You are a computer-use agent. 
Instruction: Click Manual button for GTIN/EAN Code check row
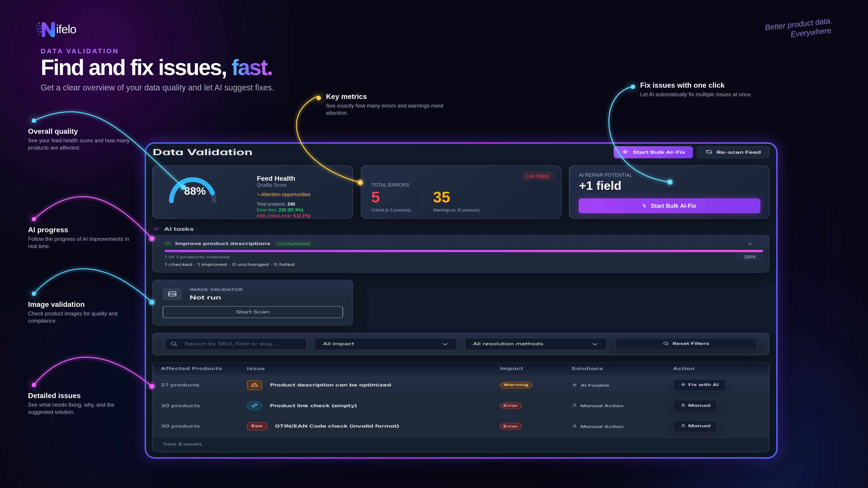pyautogui.click(x=695, y=426)
